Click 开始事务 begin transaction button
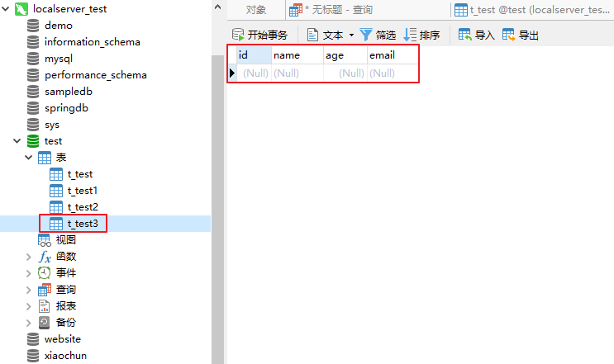The height and width of the screenshot is (364, 614). 259,35
